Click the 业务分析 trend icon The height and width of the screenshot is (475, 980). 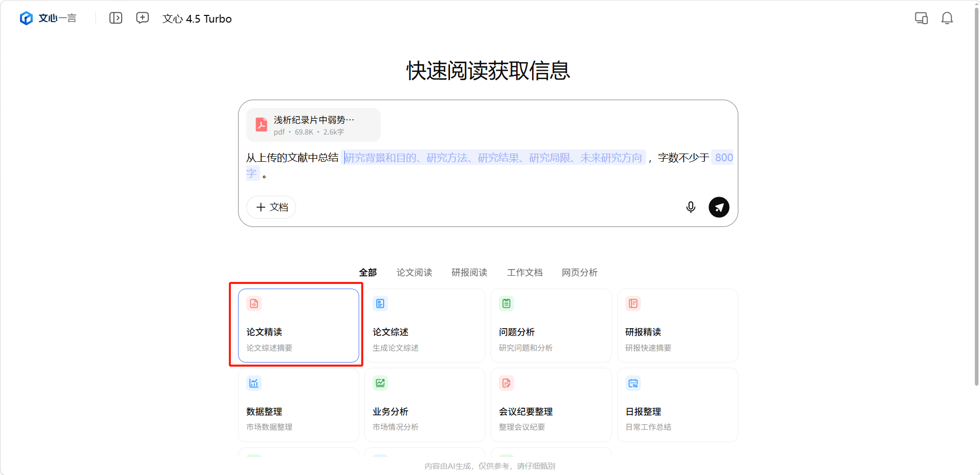click(x=380, y=383)
